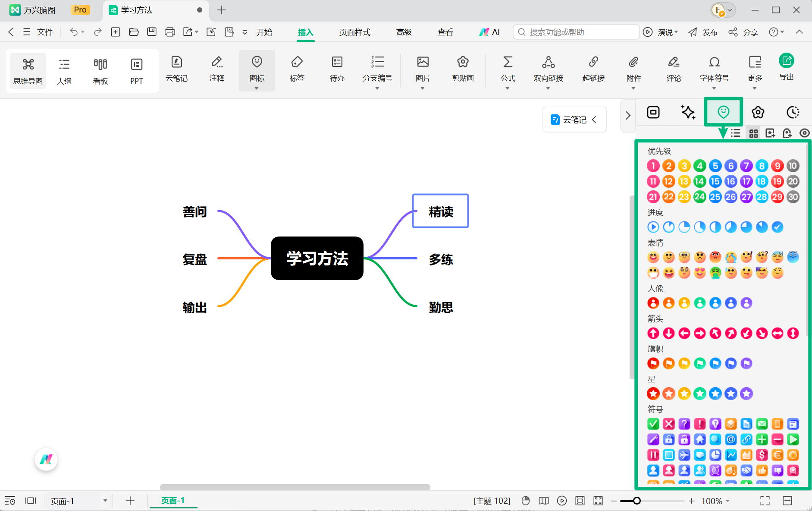Toggle fit-to-page icon in status bar
This screenshot has width=812, height=511.
point(580,501)
